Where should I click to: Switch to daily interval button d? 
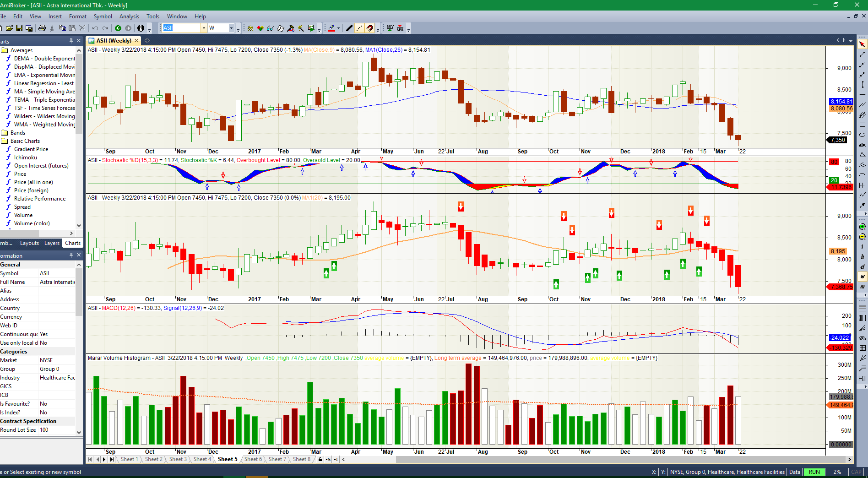click(x=863, y=267)
